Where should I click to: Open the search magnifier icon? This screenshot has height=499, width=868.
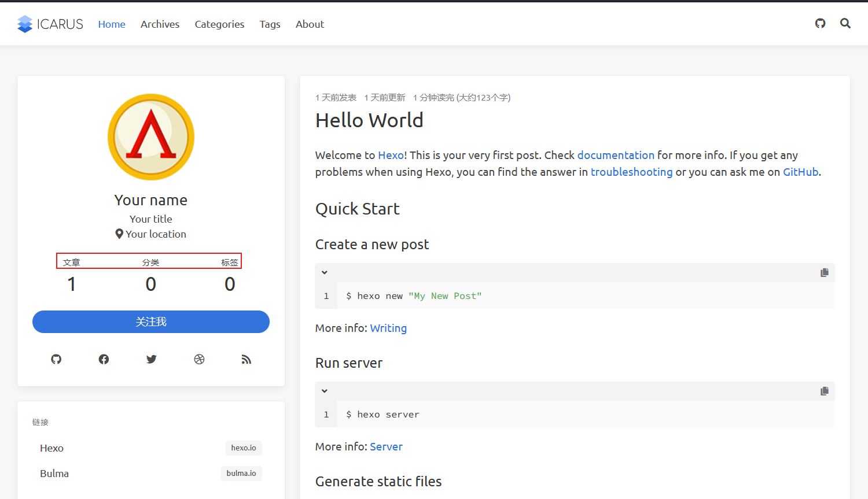pyautogui.click(x=845, y=24)
